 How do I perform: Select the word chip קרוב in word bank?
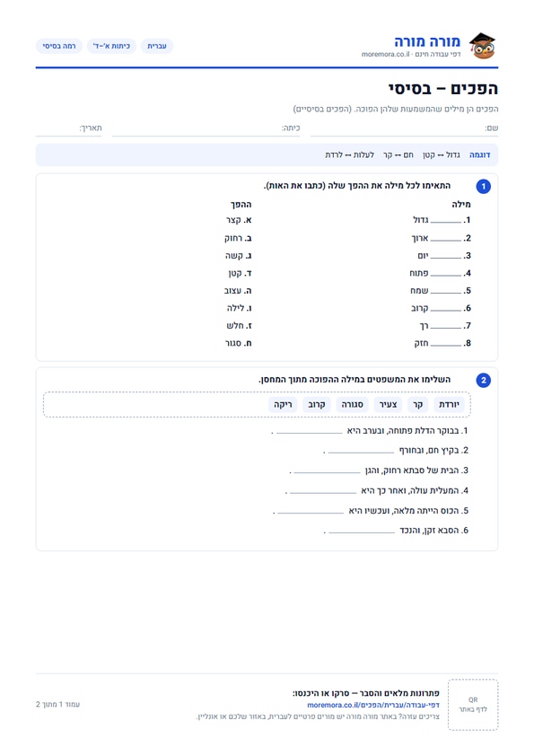click(x=317, y=405)
